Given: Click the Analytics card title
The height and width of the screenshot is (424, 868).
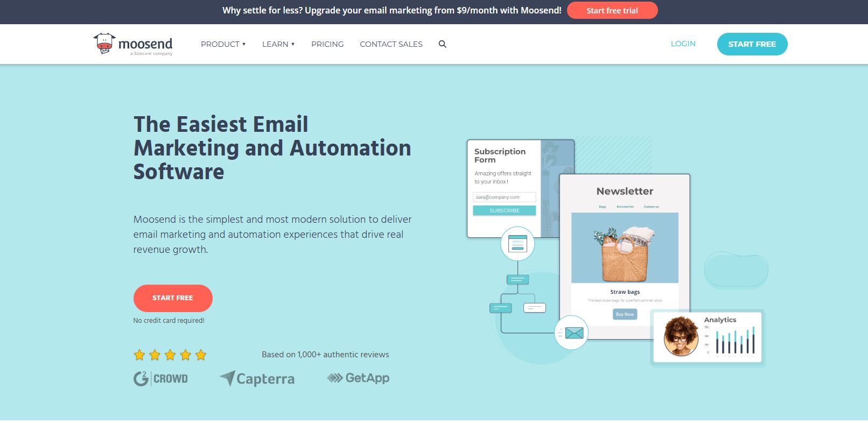Looking at the screenshot, I should tap(720, 320).
